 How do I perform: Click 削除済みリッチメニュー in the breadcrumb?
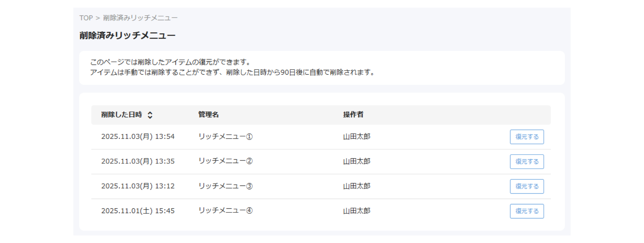[x=140, y=18]
